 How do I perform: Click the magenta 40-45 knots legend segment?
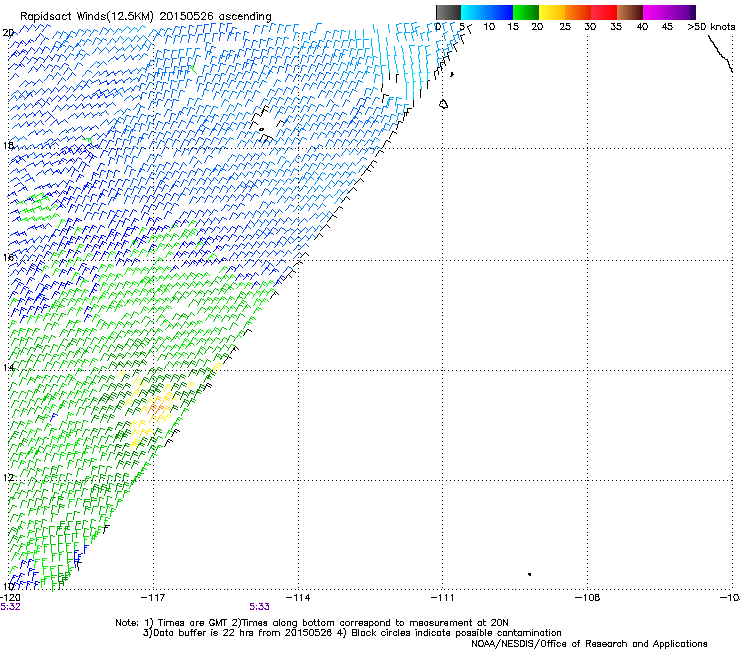pos(656,12)
